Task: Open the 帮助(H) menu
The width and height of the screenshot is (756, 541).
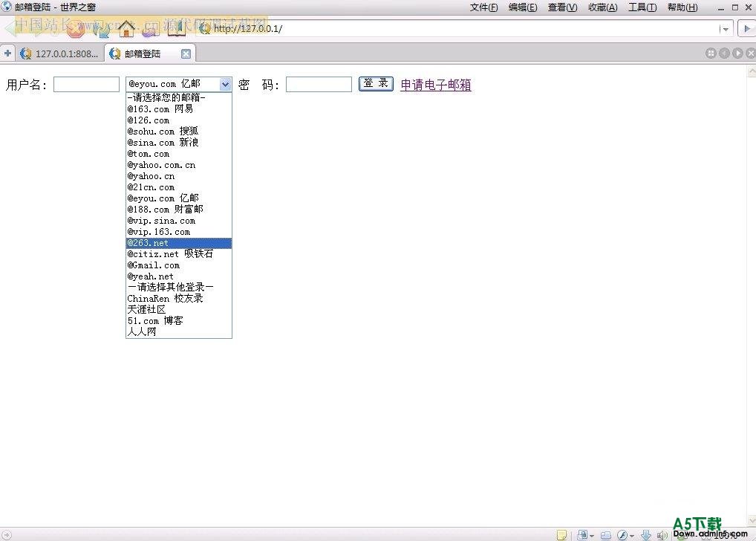Action: tap(682, 7)
